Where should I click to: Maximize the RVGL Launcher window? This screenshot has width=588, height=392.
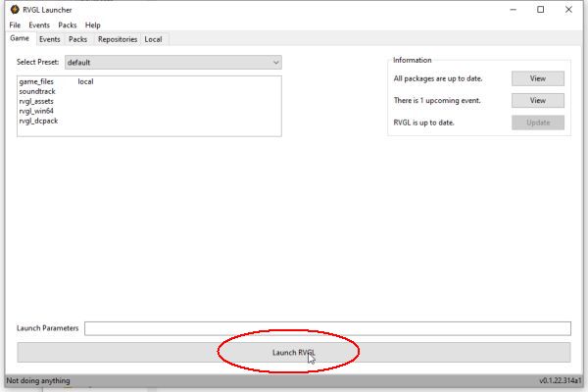[x=540, y=10]
